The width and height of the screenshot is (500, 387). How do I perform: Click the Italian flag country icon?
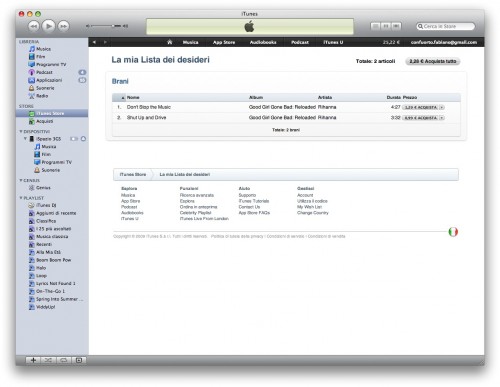pyautogui.click(x=453, y=232)
